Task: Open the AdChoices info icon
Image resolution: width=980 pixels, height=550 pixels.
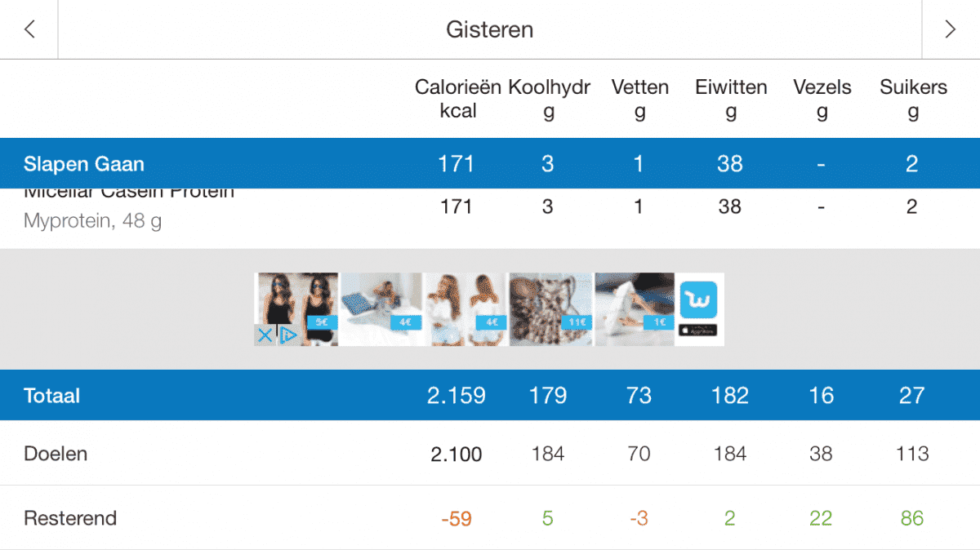Action: point(287,335)
